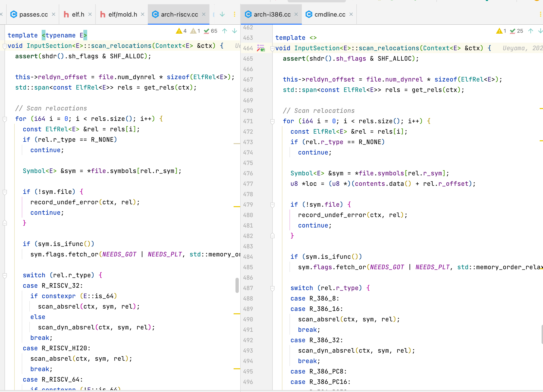Screen dimensions: 543x392
Task: Go to previous highlighted error in right editor
Action: 530,31
